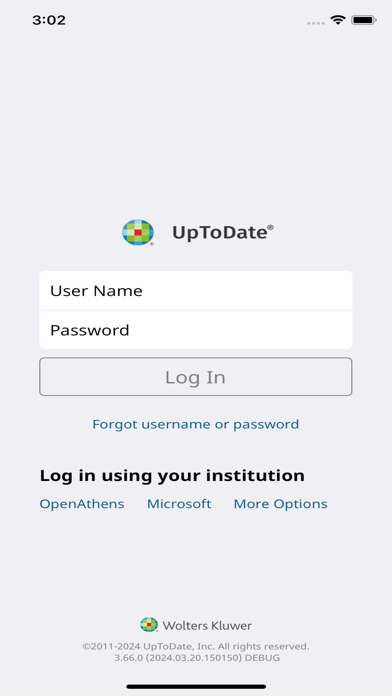Image resolution: width=392 pixels, height=696 pixels.
Task: Tap the ©2011-2024 copyright notice
Action: 196,646
